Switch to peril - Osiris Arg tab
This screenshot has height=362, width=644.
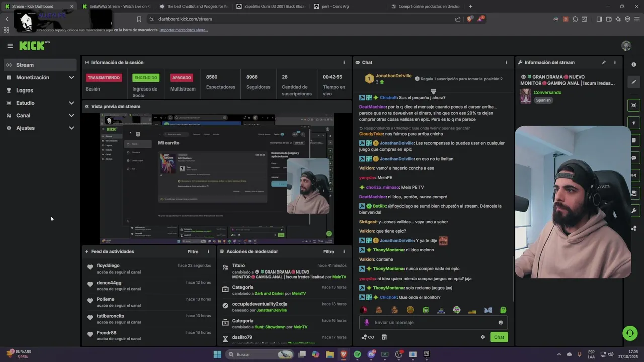pos(347,7)
